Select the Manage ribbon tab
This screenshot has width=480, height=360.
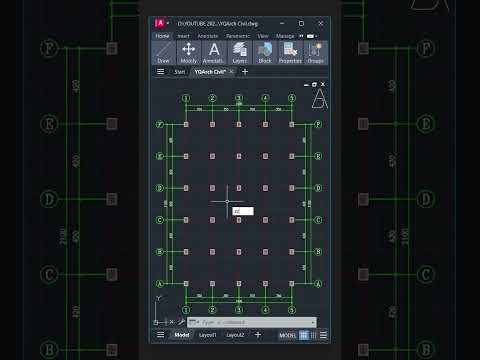coord(285,36)
